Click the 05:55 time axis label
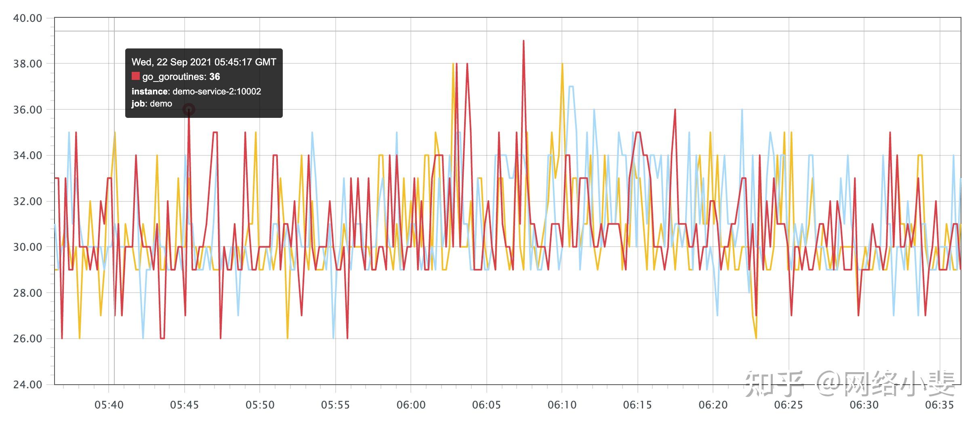This screenshot has height=423, width=980. [335, 405]
